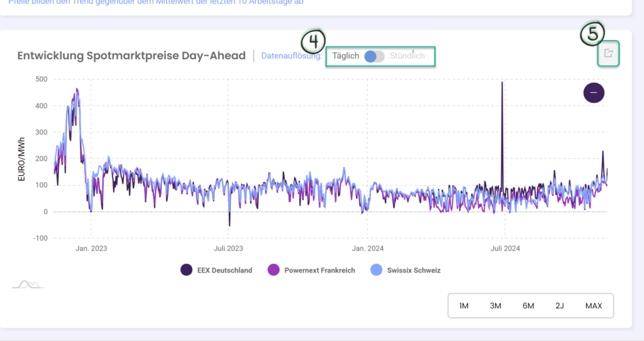
Task: Click the circled number 4 annotation
Action: (313, 41)
